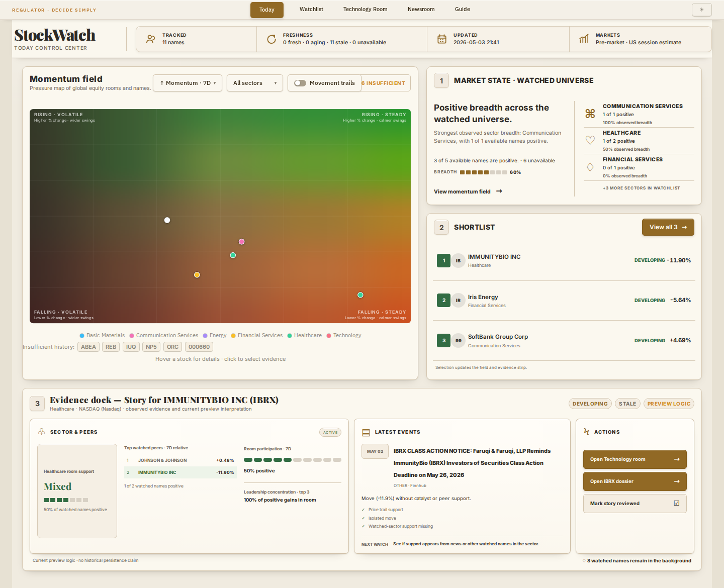724x588 pixels.
Task: Toggle Energy legend filter
Action: (x=215, y=336)
